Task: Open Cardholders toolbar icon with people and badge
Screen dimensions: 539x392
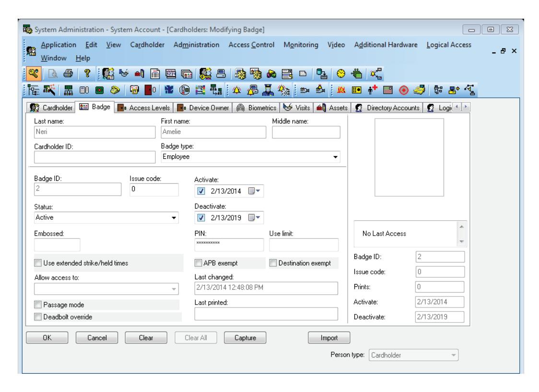Action: tap(108, 73)
